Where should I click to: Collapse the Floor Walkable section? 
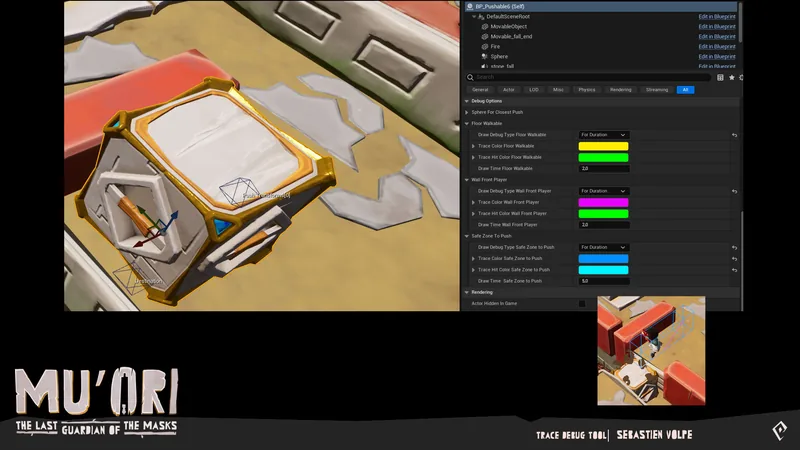[467, 123]
